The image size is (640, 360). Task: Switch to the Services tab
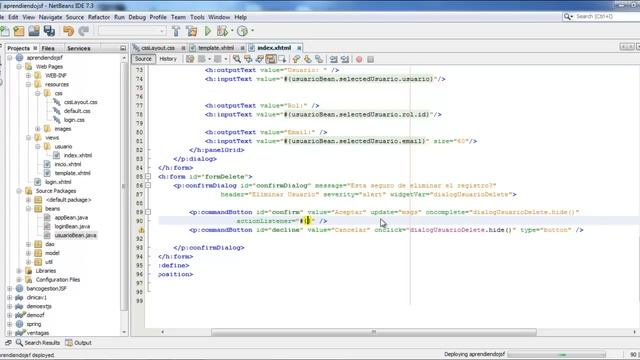coord(78,48)
